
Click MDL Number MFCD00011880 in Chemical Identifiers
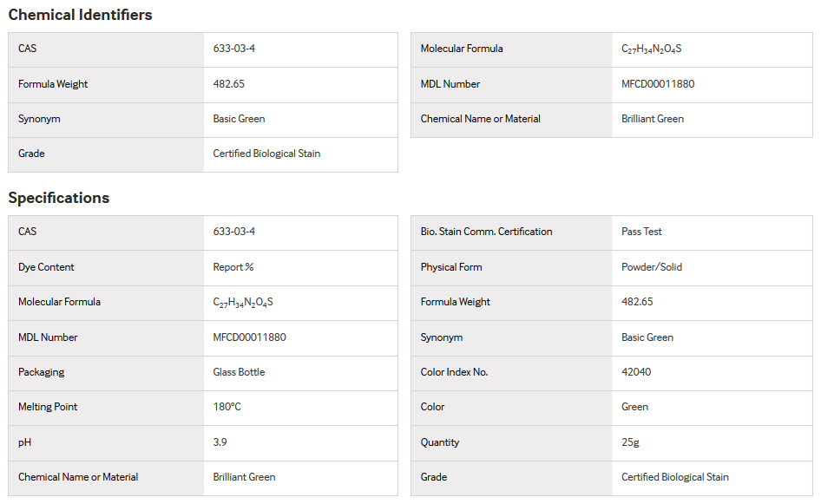(x=658, y=84)
